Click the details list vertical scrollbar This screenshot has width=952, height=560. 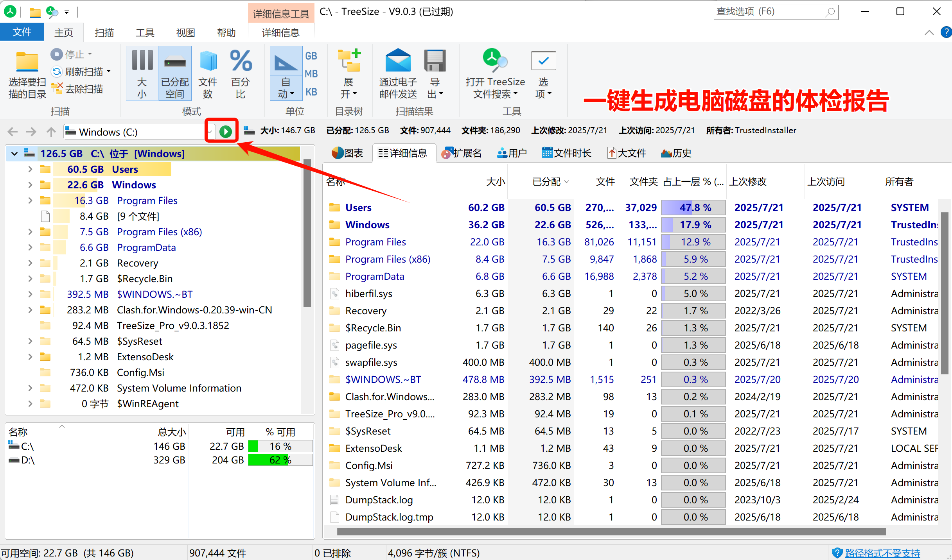click(x=945, y=293)
